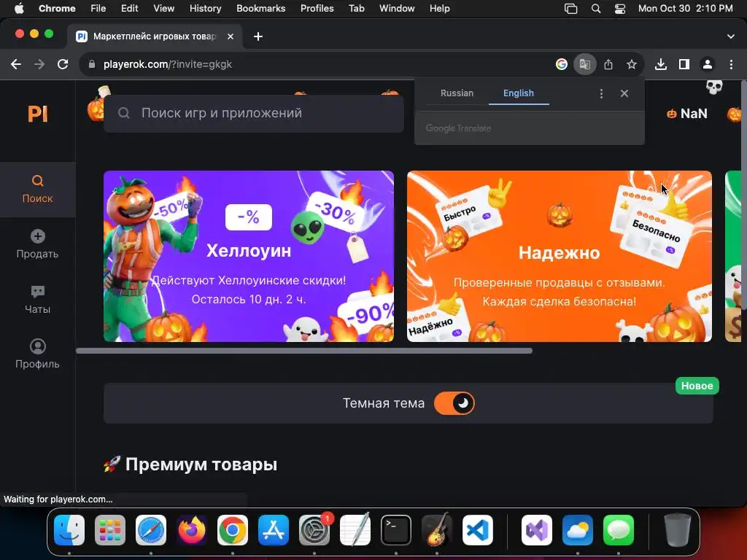Click the NaN balance indicator
Image resolution: width=747 pixels, height=560 pixels.
tap(687, 114)
